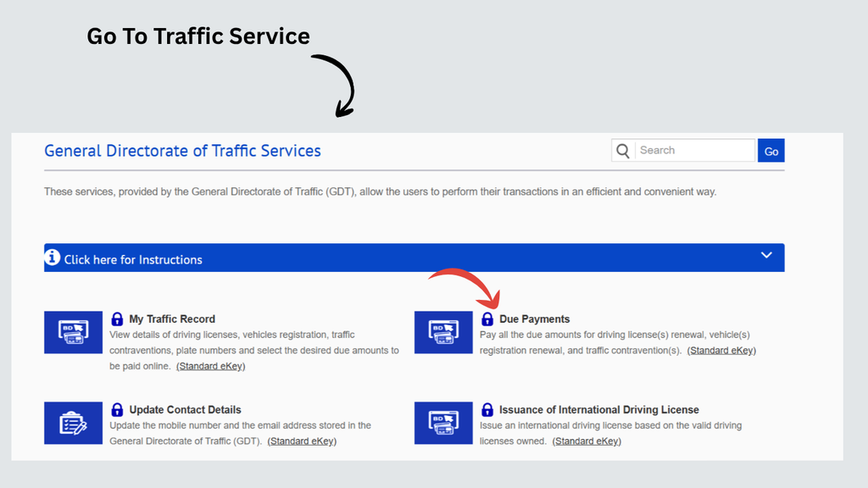This screenshot has width=868, height=488.
Task: Open the Due Payments link
Action: (534, 319)
